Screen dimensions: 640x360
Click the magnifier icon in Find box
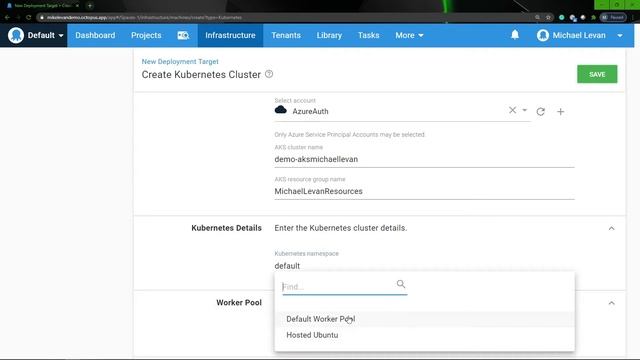(401, 284)
